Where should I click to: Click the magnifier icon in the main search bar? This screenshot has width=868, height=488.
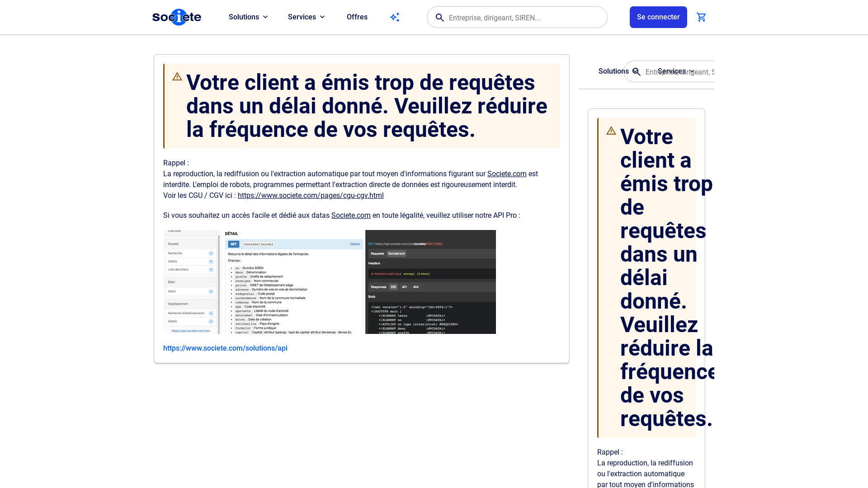(x=439, y=18)
